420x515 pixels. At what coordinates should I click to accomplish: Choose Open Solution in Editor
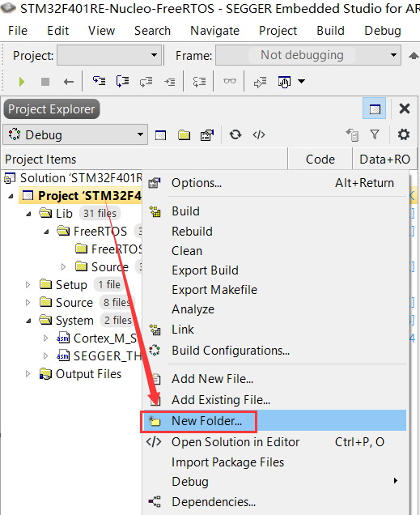[275, 442]
